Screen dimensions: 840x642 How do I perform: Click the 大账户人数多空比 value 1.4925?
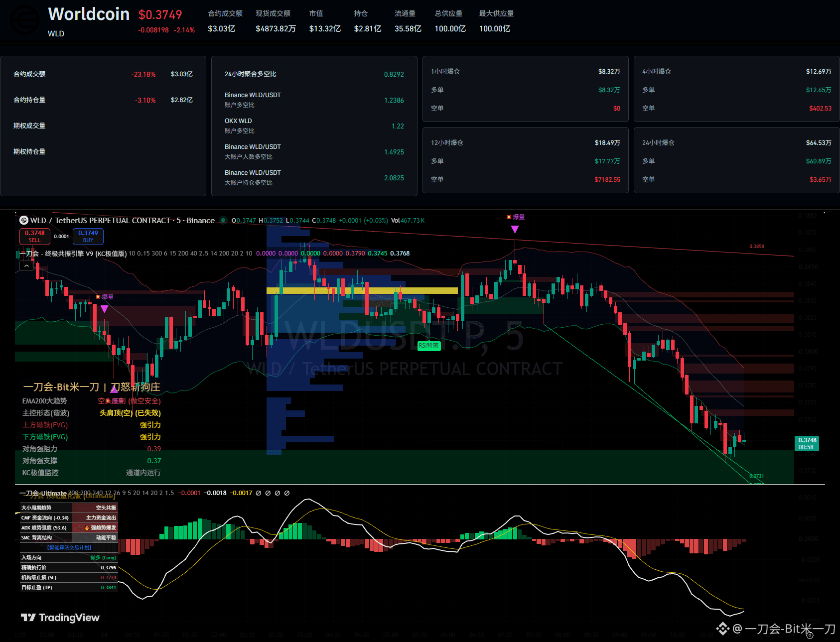click(394, 152)
